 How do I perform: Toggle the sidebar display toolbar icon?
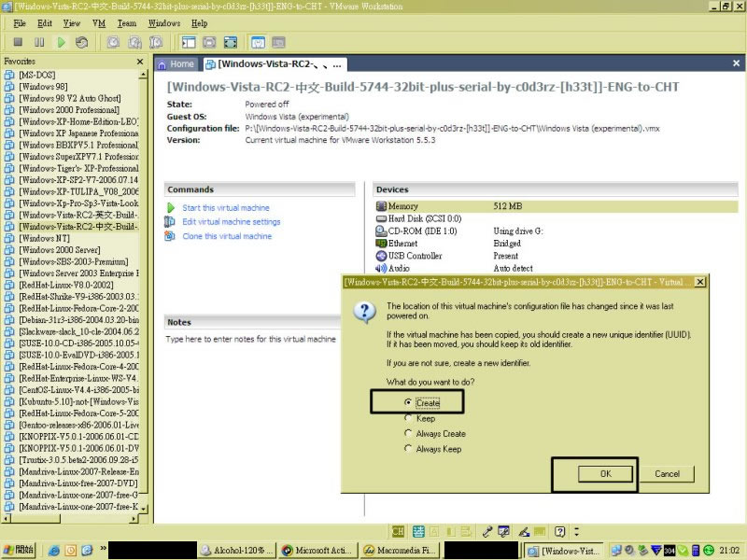pyautogui.click(x=189, y=42)
